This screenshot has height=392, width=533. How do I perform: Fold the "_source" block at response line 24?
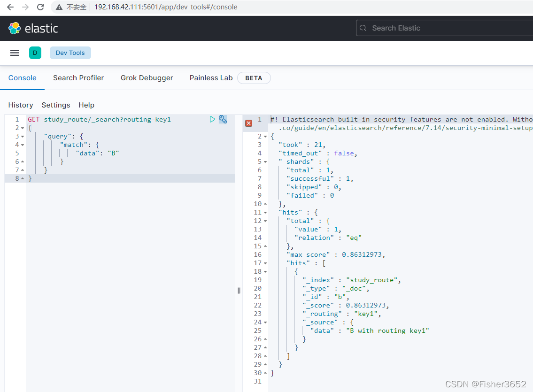coord(265,323)
